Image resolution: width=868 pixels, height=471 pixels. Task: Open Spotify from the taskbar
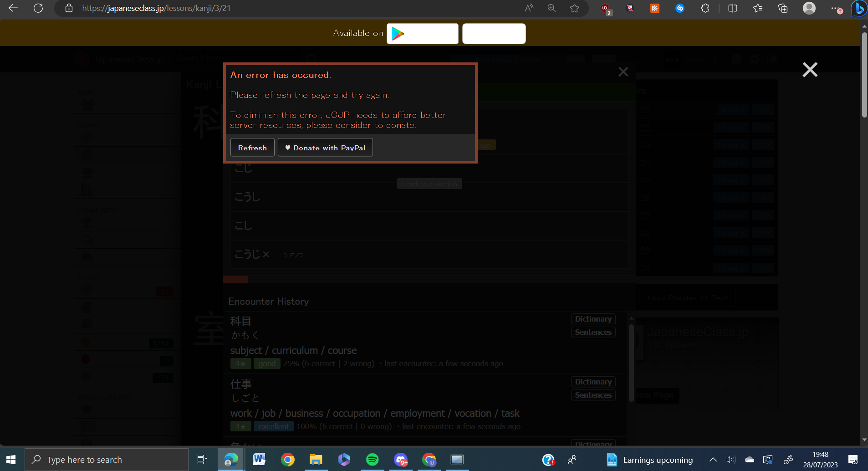[x=372, y=460]
